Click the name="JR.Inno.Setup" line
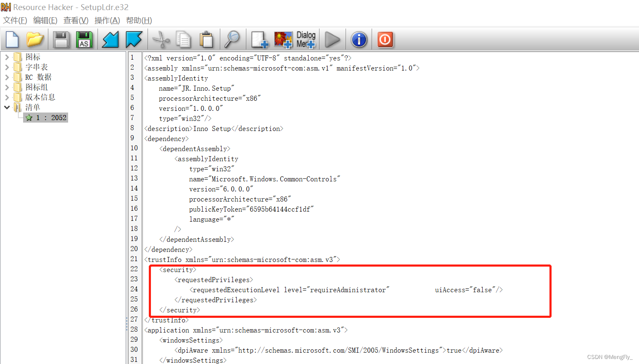 pyautogui.click(x=196, y=88)
